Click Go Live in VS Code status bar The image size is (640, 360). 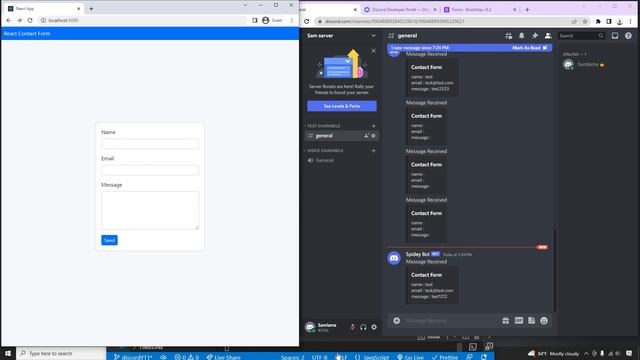(x=411, y=357)
